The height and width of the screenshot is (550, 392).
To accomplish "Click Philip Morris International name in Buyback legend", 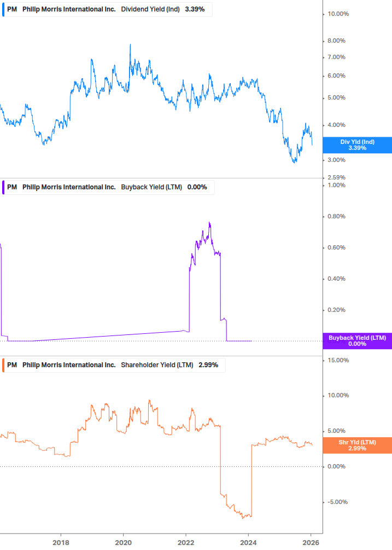I will [x=69, y=187].
